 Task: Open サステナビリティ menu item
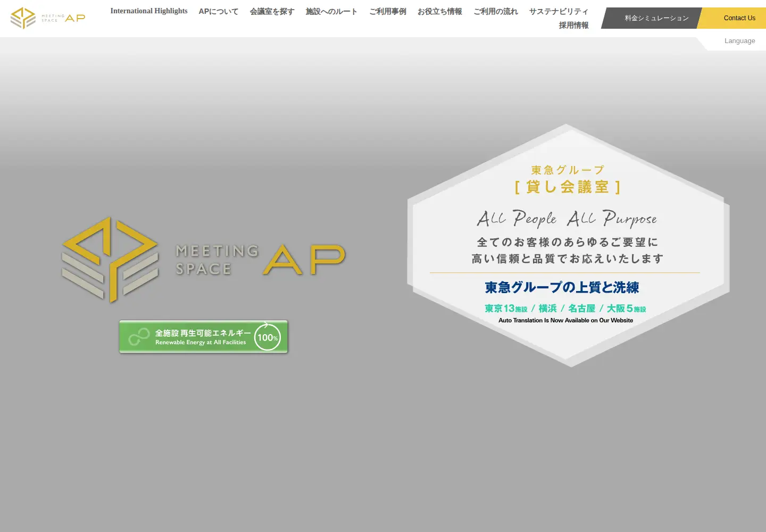pyautogui.click(x=559, y=11)
